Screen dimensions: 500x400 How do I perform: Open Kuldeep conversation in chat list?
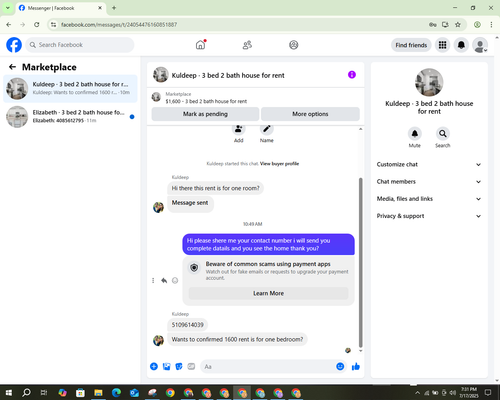[70, 88]
